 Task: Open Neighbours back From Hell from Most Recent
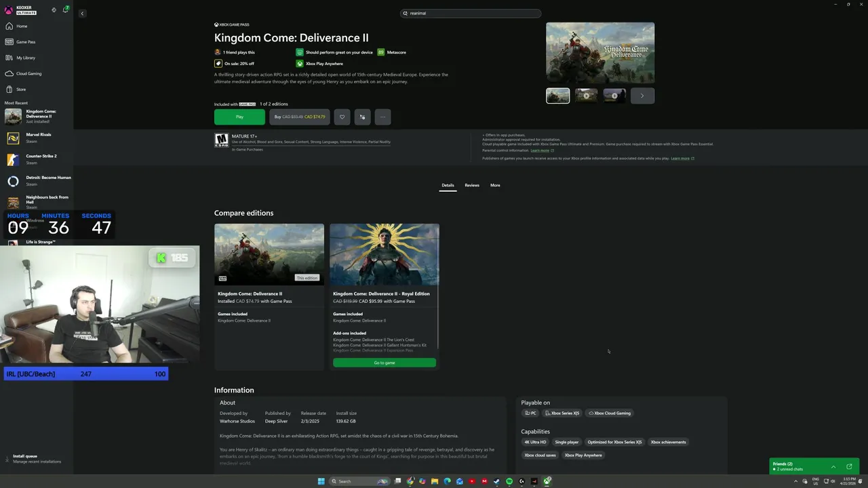37,202
